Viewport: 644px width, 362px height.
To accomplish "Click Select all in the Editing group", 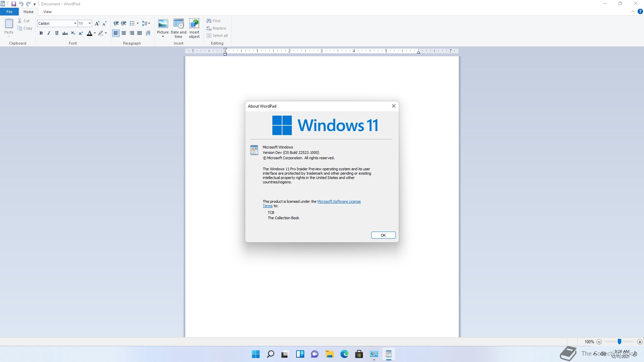I will click(217, 36).
